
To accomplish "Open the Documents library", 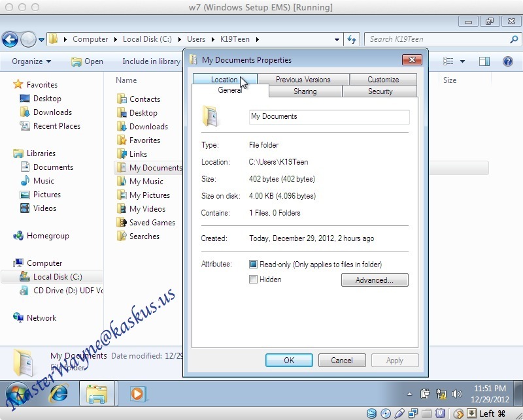I will (46, 167).
